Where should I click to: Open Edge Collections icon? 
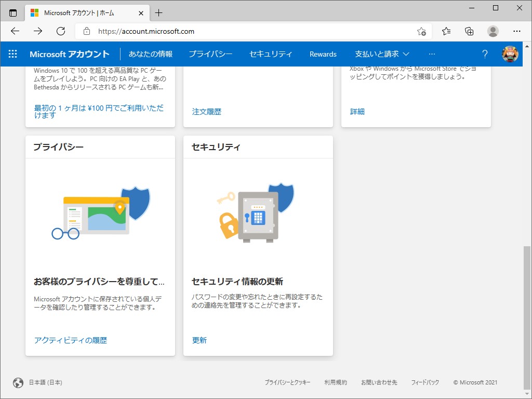(x=469, y=31)
